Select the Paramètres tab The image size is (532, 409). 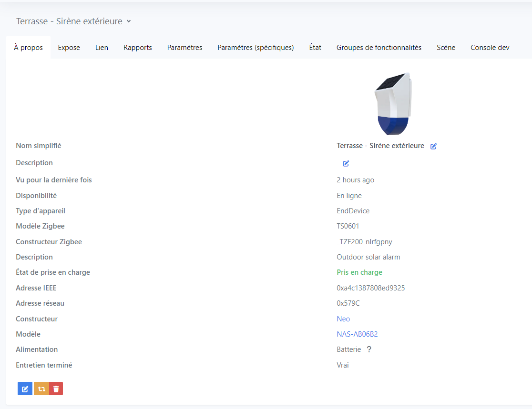[184, 48]
